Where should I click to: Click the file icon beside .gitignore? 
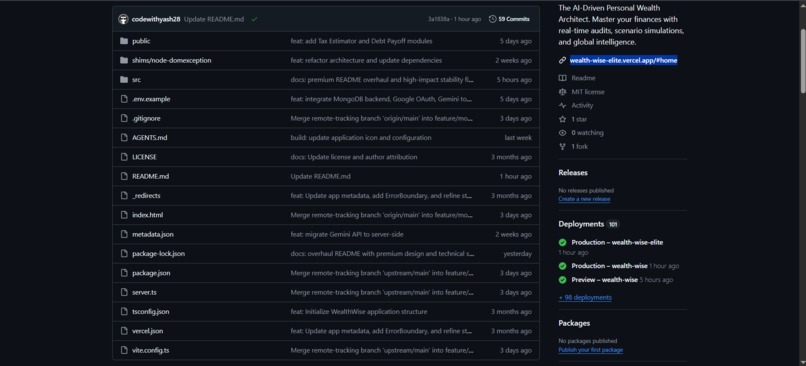pos(123,118)
